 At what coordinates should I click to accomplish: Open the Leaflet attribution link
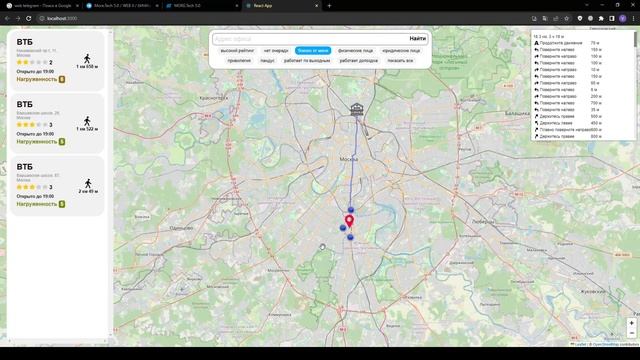pyautogui.click(x=580, y=344)
